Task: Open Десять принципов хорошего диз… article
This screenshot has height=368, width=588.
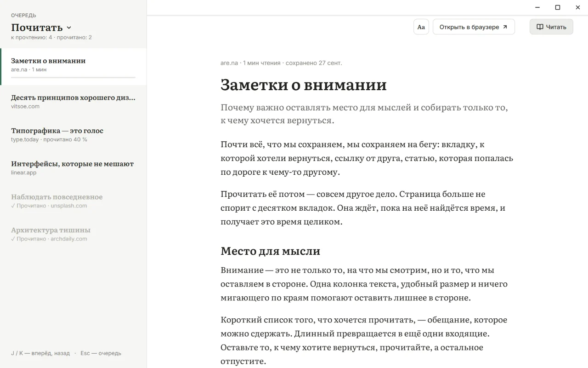Action: [x=73, y=102]
